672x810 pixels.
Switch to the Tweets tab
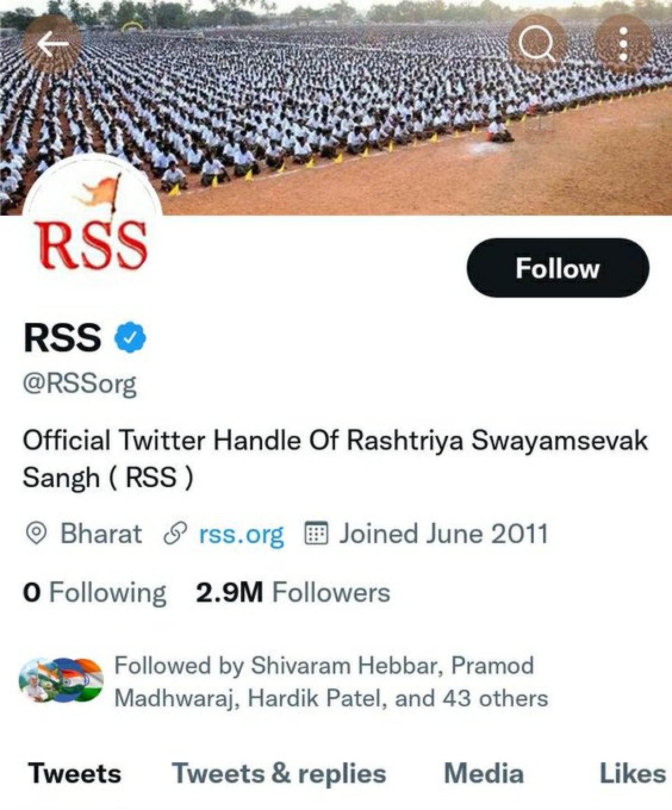(74, 774)
